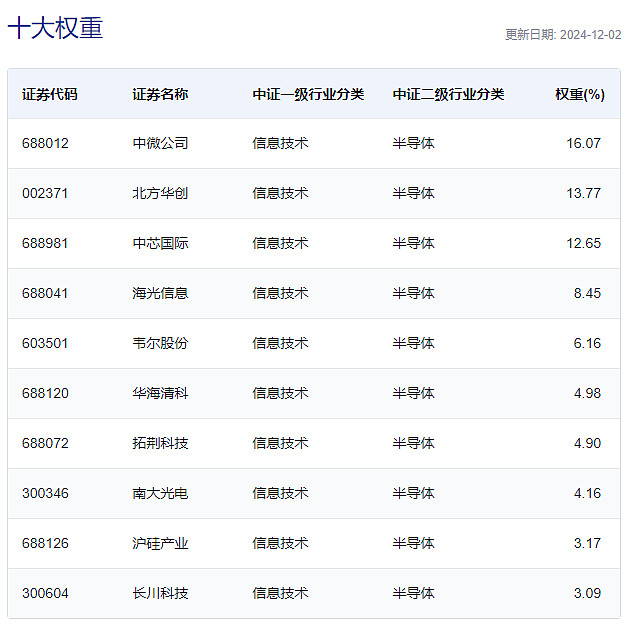629x628 pixels.
Task: Click weight value 13.77
Action: coord(583,193)
